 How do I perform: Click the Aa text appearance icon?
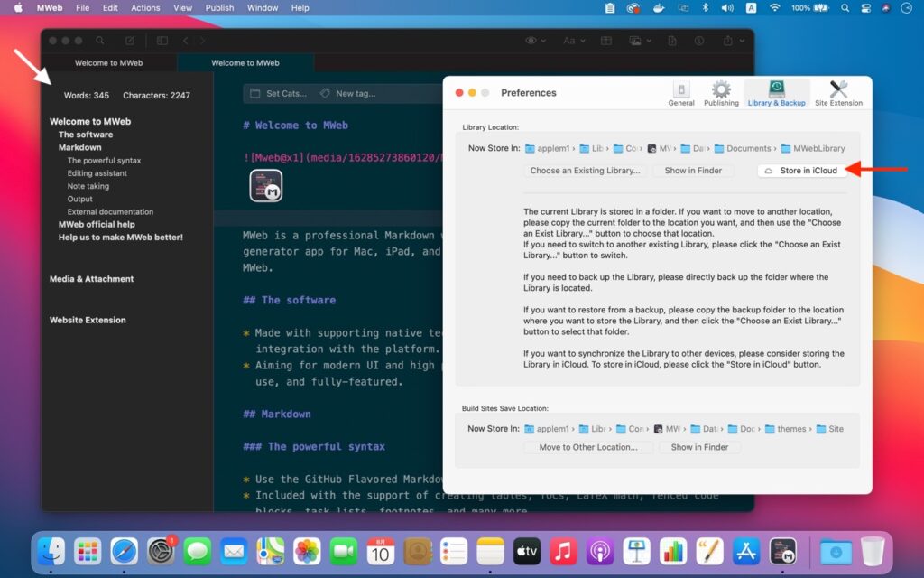(570, 40)
